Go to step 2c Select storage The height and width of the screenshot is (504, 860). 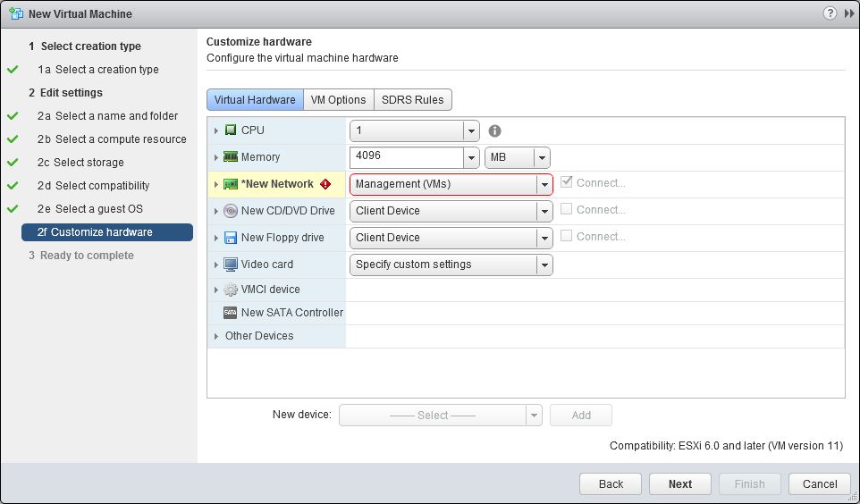coord(80,163)
